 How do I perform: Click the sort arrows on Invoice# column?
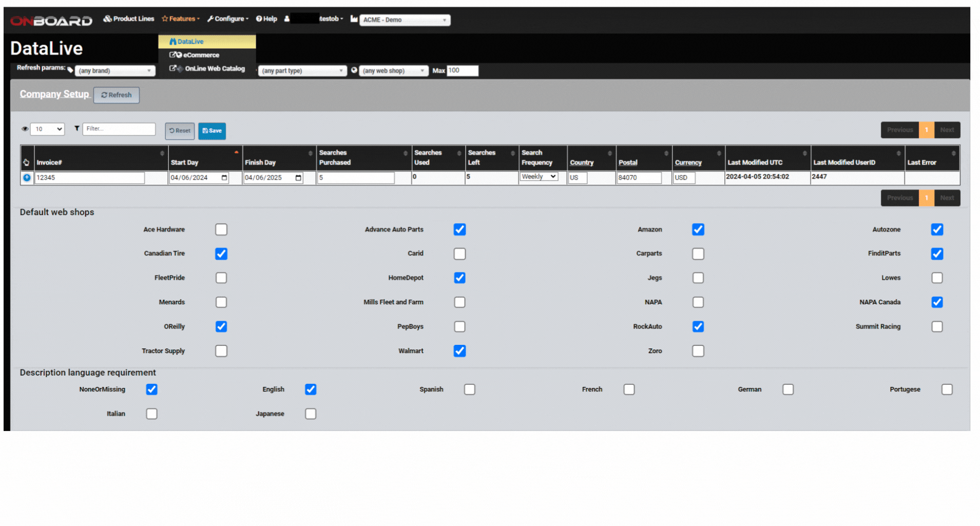click(162, 153)
